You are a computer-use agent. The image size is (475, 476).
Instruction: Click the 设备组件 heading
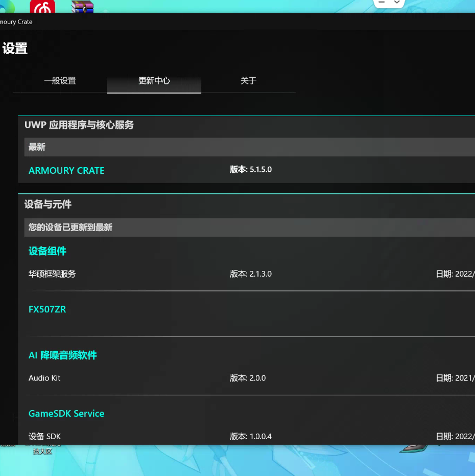click(47, 251)
